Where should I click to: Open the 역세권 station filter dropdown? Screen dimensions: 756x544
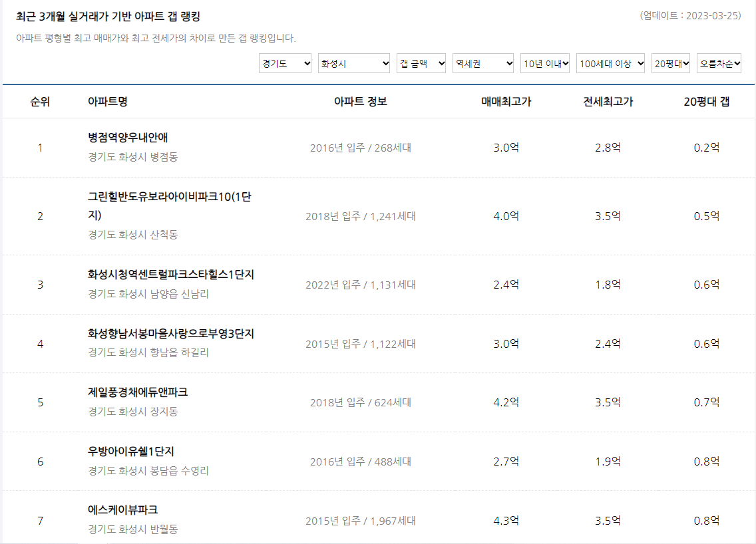tap(483, 63)
